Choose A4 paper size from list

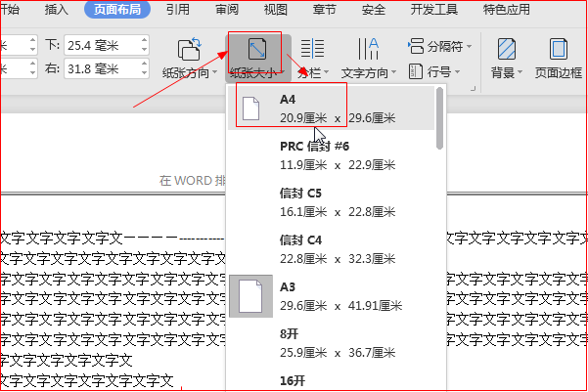tap(331, 109)
